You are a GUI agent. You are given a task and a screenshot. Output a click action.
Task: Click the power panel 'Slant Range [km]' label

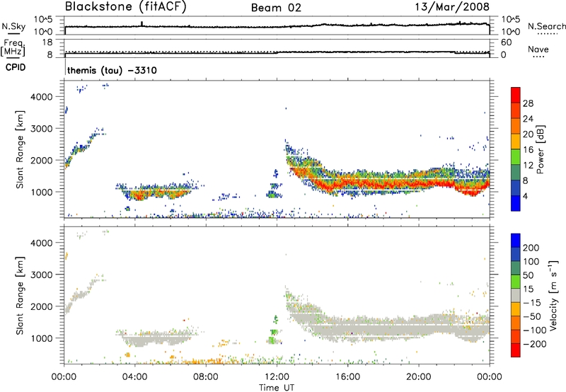(20, 149)
